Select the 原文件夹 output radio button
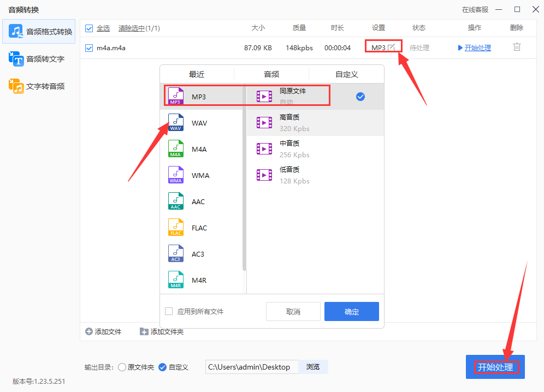The height and width of the screenshot is (392, 544). pyautogui.click(x=122, y=367)
